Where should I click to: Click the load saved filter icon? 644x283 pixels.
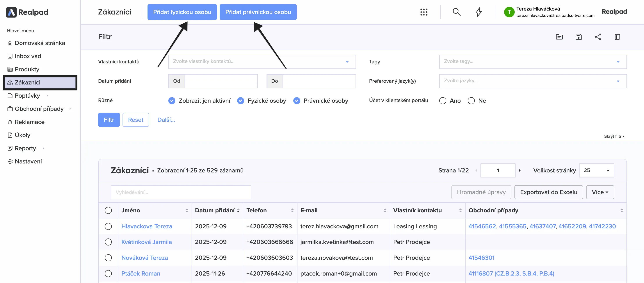click(x=559, y=37)
